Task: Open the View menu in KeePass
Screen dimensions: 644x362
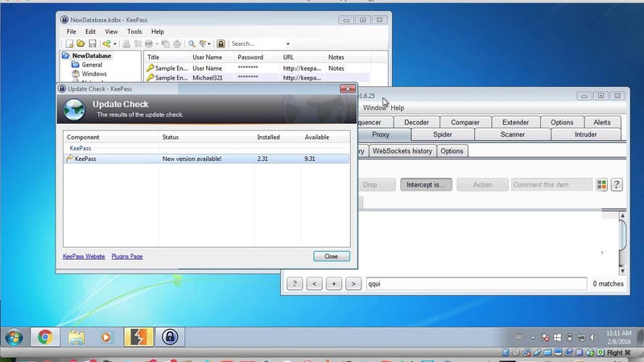Action: tap(111, 31)
